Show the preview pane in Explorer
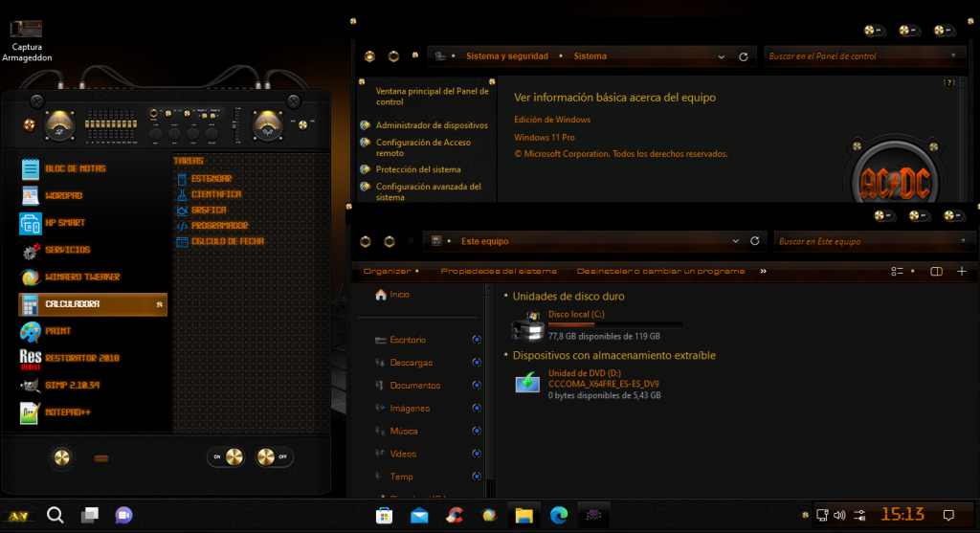 click(936, 271)
